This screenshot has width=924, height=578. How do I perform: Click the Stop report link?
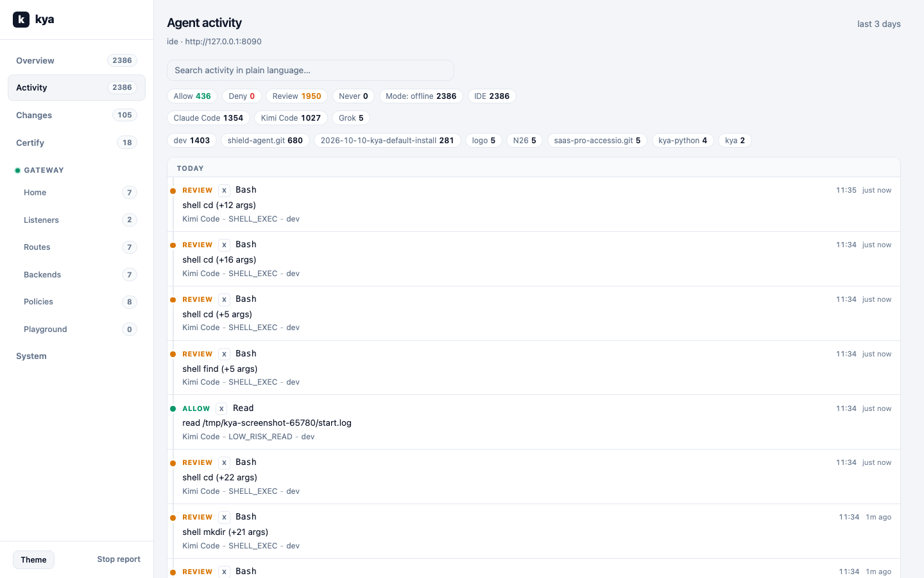click(119, 559)
